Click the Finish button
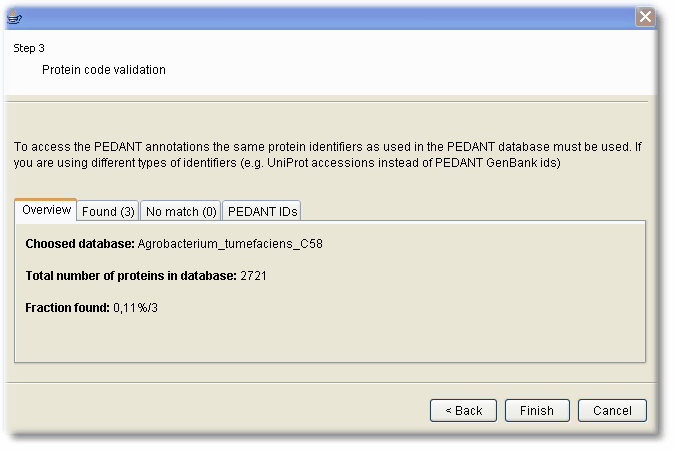Image resolution: width=674 pixels, height=450 pixels. [x=537, y=410]
